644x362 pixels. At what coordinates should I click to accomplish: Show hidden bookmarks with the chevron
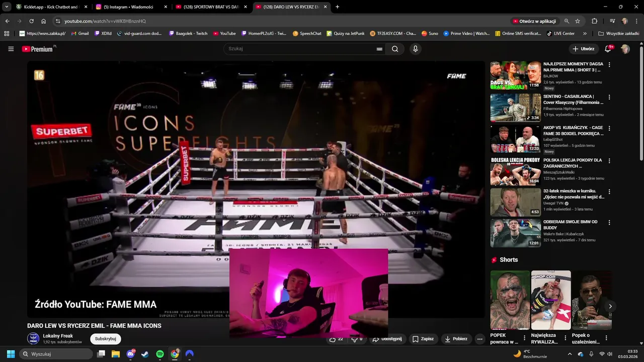pyautogui.click(x=585, y=33)
